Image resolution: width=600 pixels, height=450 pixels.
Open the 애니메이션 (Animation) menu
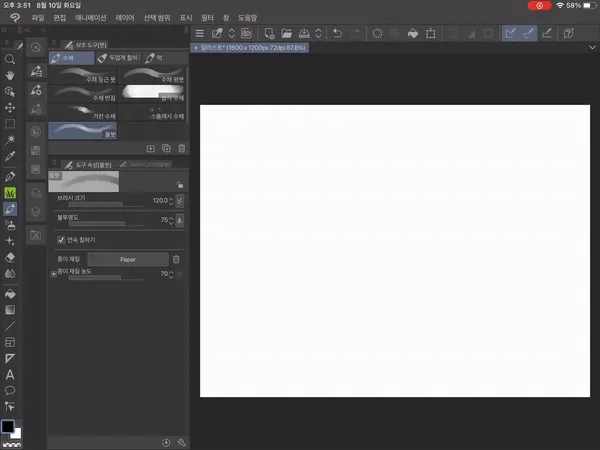point(91,18)
